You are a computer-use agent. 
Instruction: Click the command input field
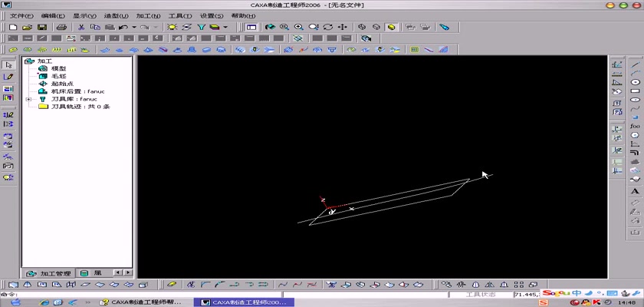point(149,294)
